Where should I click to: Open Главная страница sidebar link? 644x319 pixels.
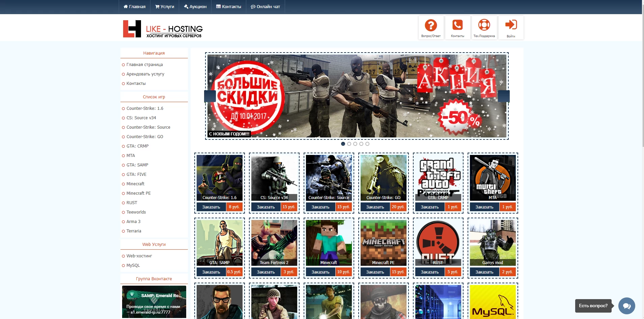[144, 65]
